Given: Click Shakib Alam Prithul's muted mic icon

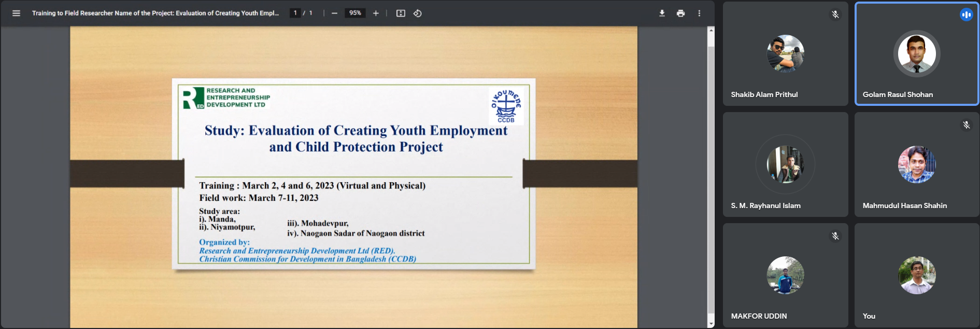Looking at the screenshot, I should pos(835,15).
